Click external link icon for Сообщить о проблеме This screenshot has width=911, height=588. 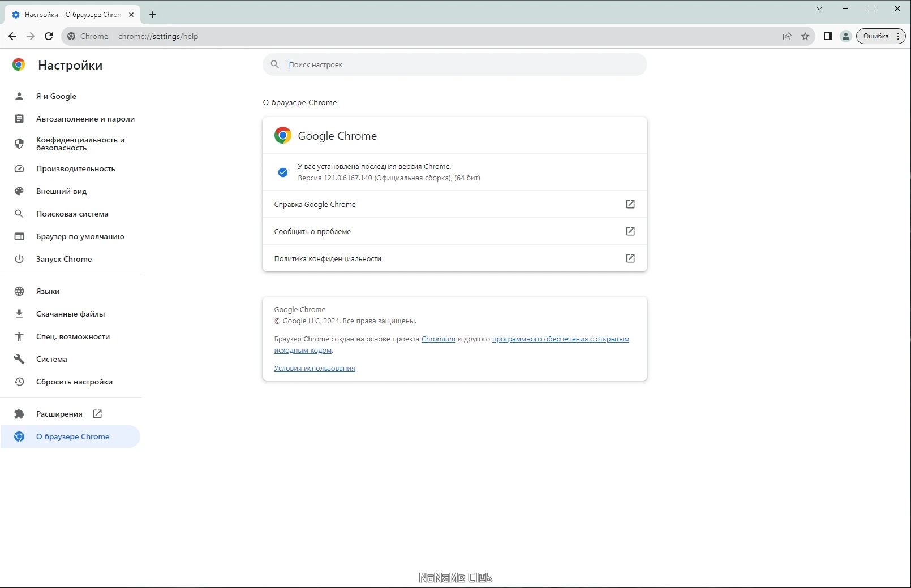tap(630, 231)
